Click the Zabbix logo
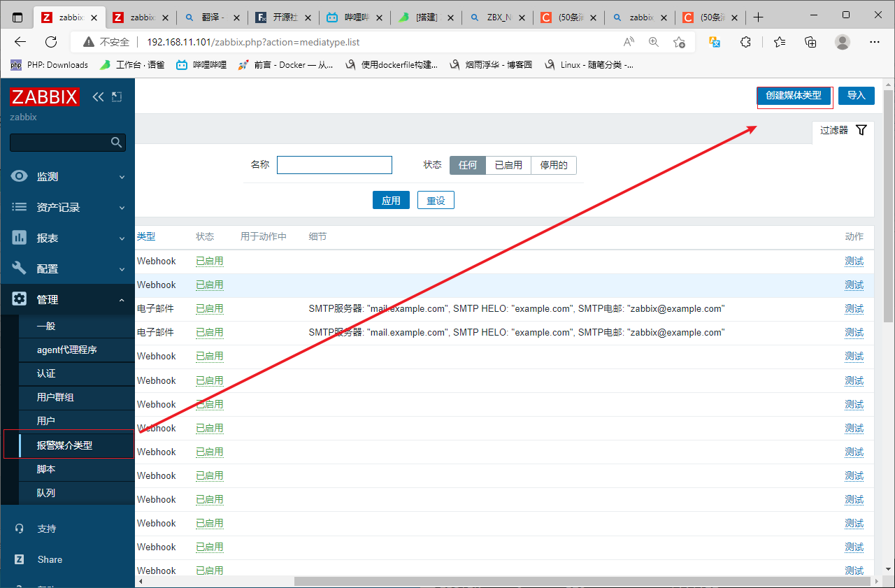This screenshot has height=588, width=895. click(45, 96)
